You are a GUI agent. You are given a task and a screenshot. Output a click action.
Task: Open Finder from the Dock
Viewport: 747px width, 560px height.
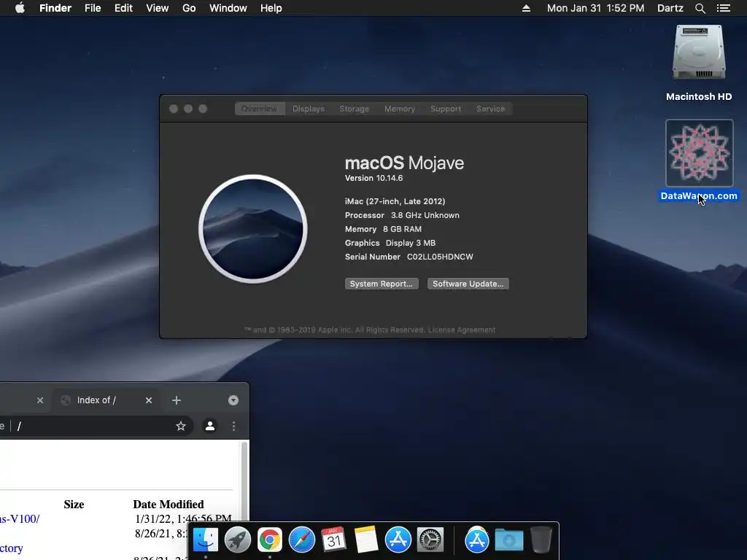205,540
